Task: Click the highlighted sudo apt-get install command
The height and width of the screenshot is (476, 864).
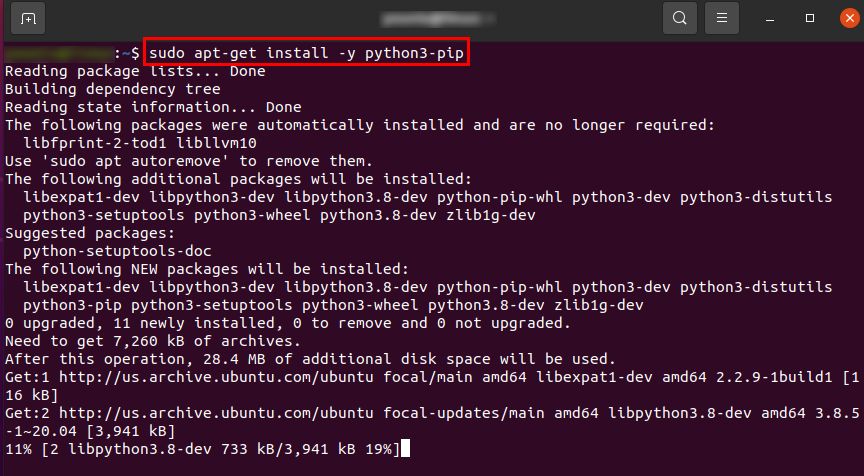Action: [x=306, y=53]
